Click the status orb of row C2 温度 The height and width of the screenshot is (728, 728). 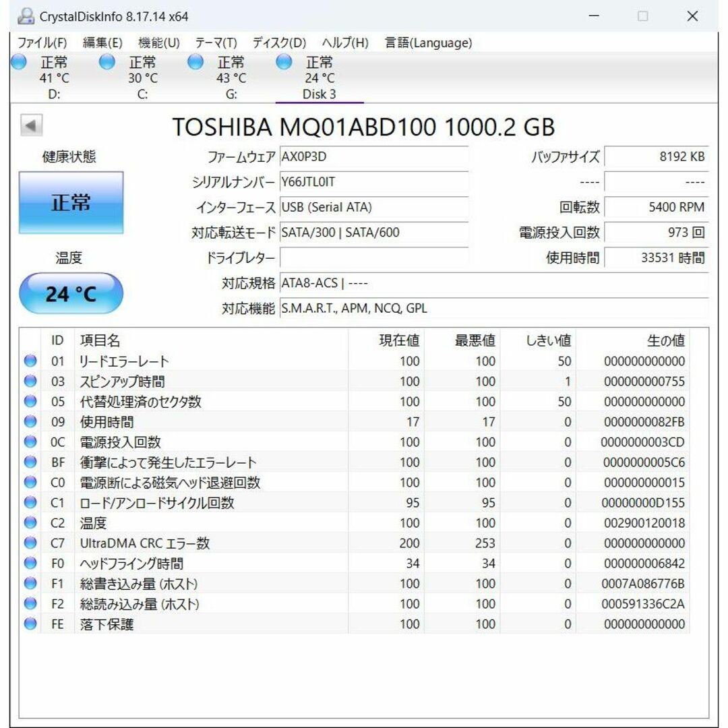coord(30,523)
